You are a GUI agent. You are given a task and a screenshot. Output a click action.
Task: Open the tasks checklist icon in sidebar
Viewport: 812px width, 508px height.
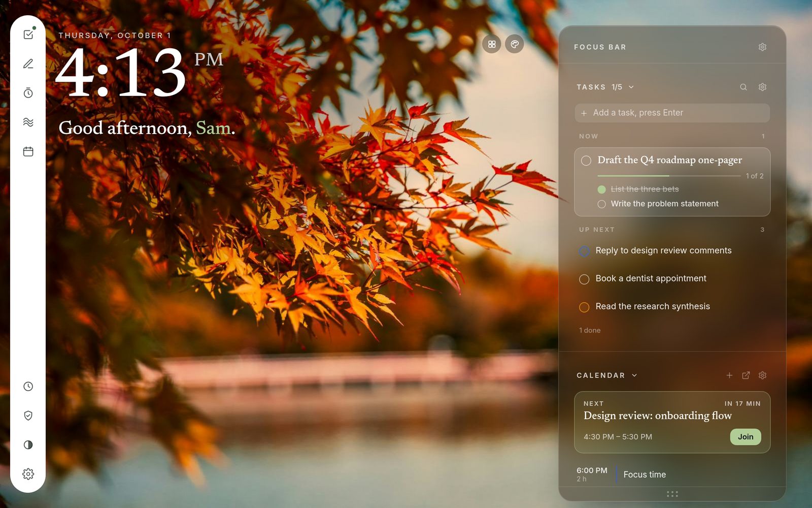pyautogui.click(x=28, y=35)
